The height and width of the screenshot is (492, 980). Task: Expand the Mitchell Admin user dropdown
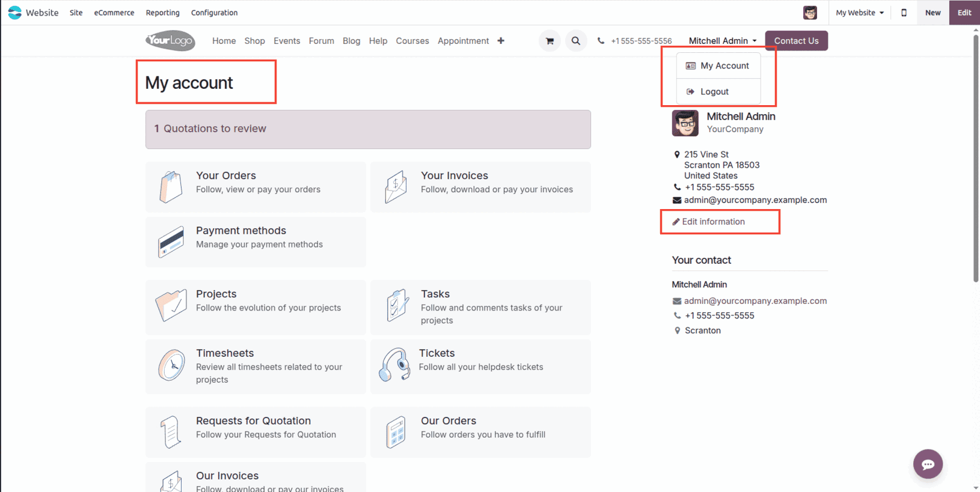723,41
